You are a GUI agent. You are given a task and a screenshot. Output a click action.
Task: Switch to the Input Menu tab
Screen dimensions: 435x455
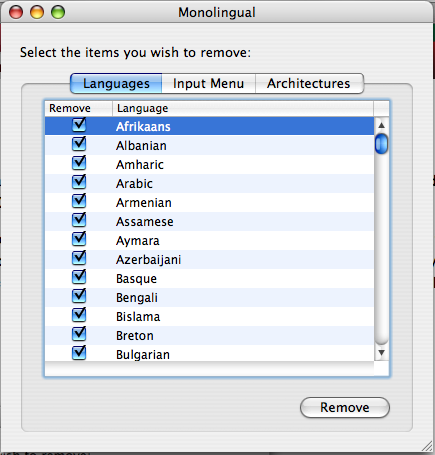[x=209, y=83]
